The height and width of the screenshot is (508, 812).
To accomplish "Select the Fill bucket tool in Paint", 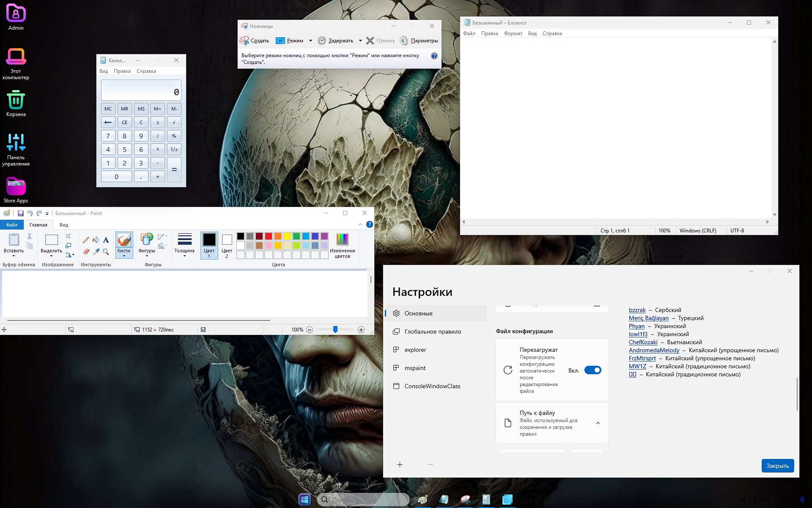I will pyautogui.click(x=96, y=240).
